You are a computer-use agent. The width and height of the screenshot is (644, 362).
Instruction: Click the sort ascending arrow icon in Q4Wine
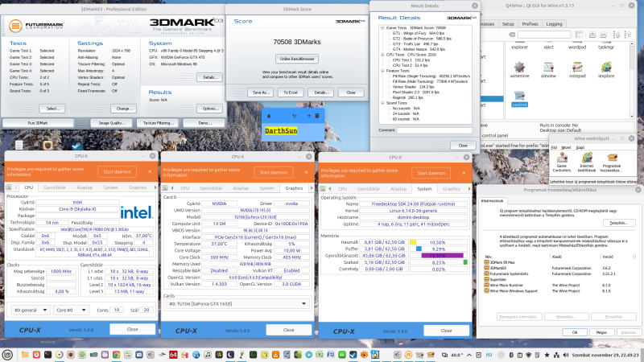[x=628, y=35]
